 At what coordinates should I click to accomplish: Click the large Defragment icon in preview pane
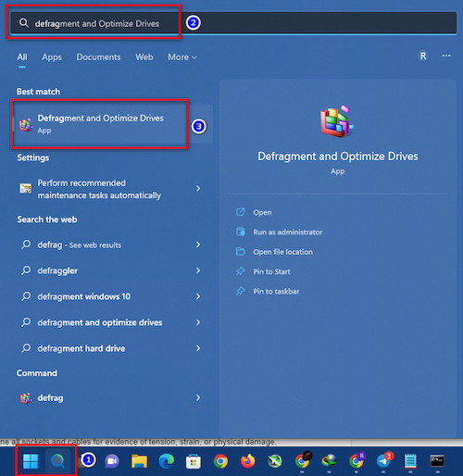coord(337,121)
